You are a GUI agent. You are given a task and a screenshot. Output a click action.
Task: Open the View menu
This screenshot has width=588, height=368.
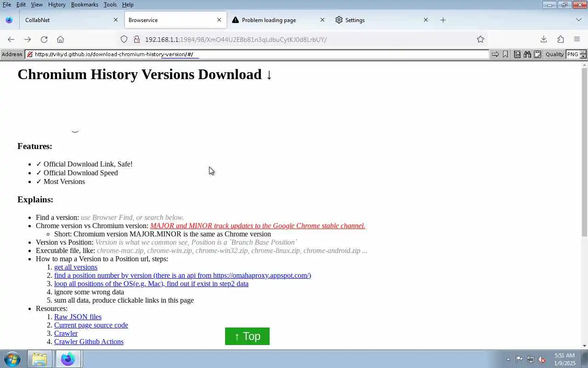point(37,5)
